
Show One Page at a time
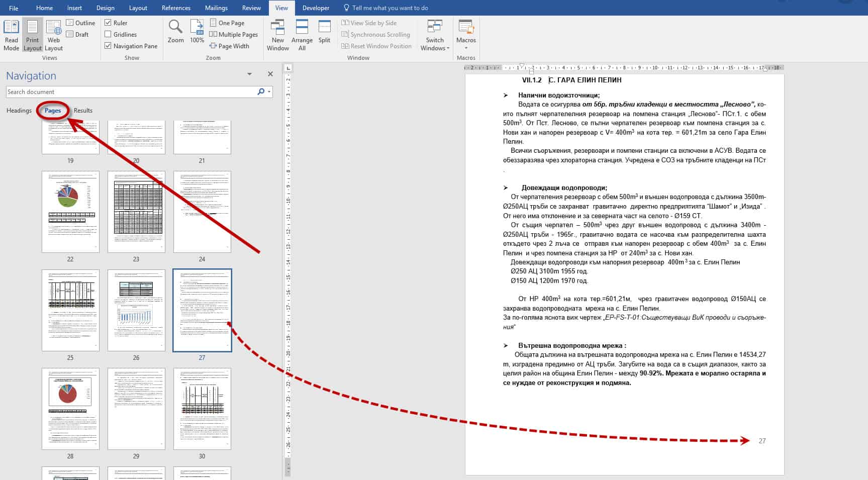tap(227, 23)
